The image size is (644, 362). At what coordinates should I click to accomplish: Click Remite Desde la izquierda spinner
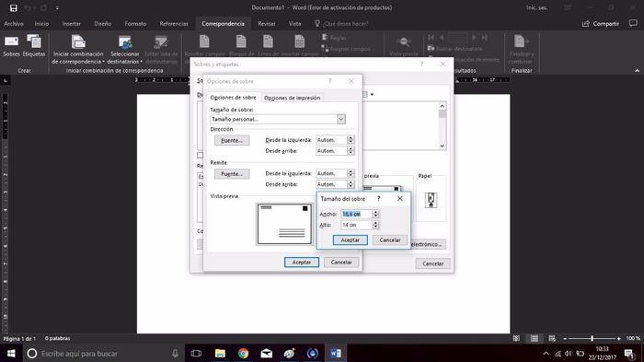click(351, 173)
